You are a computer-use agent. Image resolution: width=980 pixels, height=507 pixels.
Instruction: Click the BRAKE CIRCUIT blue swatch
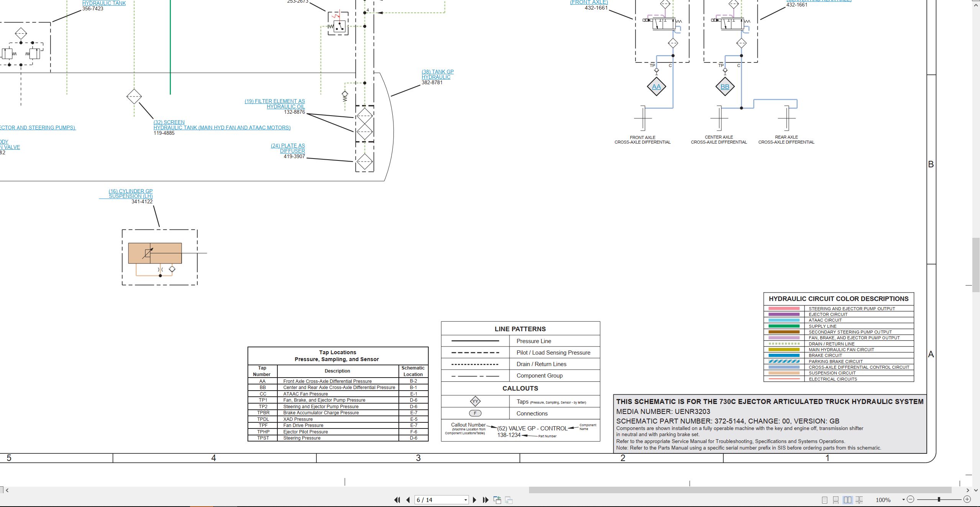pos(784,355)
